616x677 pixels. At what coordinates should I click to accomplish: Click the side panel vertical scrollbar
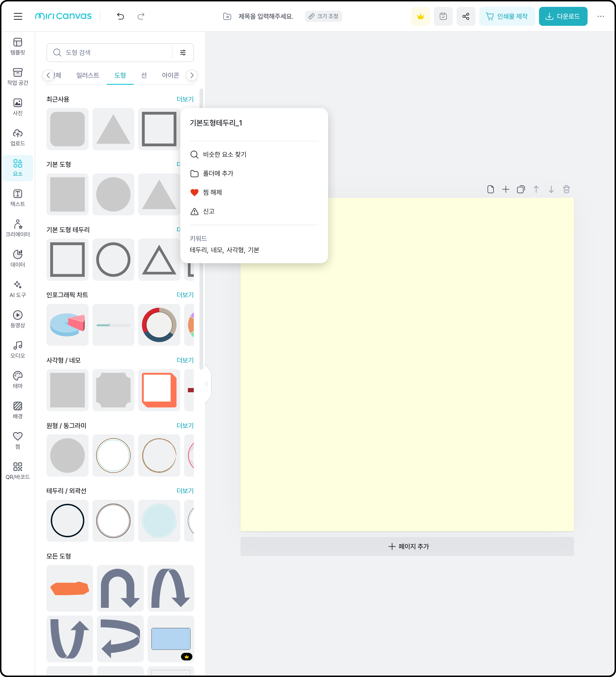point(201,229)
